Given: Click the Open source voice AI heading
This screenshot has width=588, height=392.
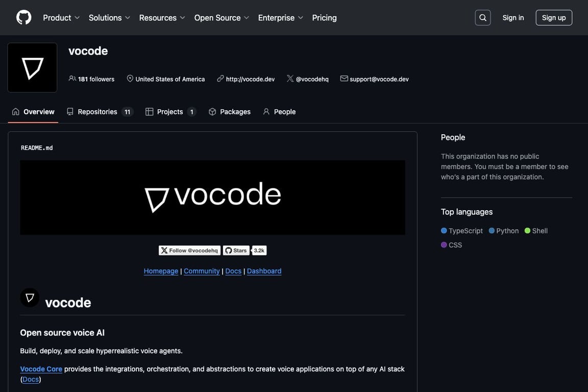Looking at the screenshot, I should tap(62, 333).
